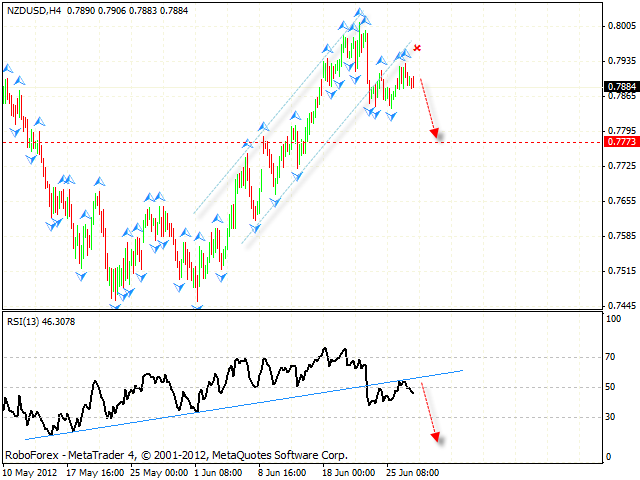Screen dimensions: 640x480
Task: Select the red 0.7773 price level label
Action: click(x=621, y=142)
